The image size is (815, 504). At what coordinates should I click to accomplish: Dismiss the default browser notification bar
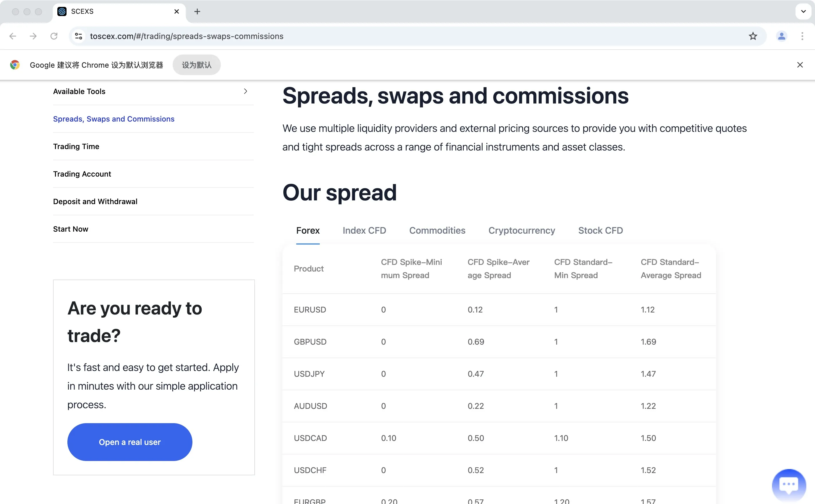(800, 65)
